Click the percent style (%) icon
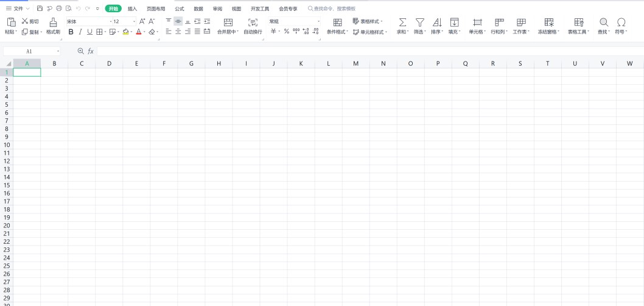The width and height of the screenshot is (644, 306). tap(286, 31)
